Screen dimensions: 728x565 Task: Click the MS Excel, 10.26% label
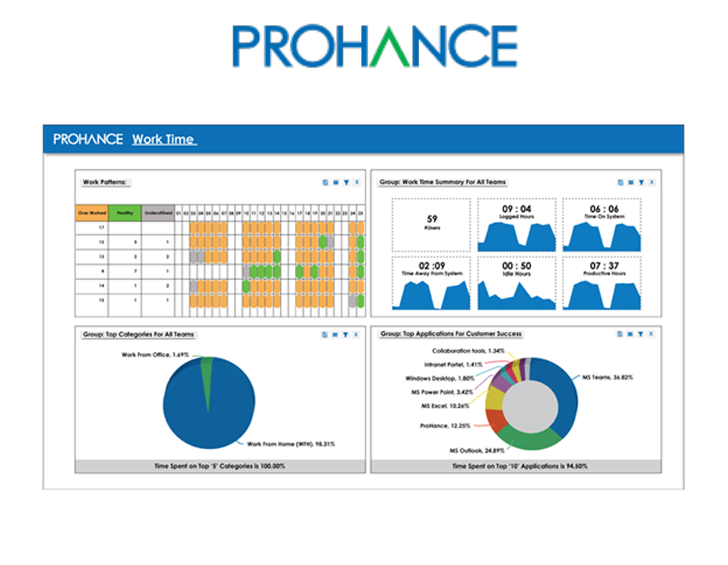(x=445, y=406)
